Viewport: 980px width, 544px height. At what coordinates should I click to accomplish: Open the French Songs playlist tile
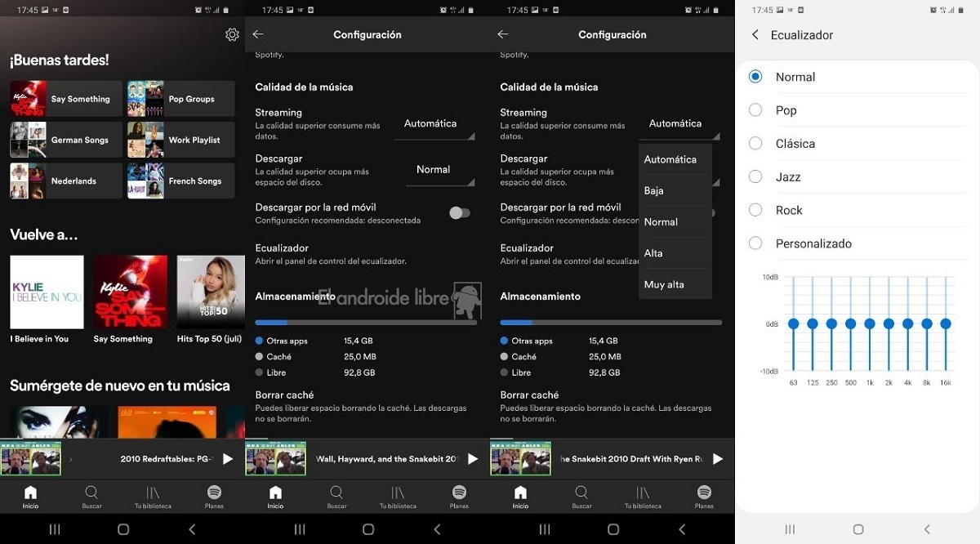(x=180, y=181)
